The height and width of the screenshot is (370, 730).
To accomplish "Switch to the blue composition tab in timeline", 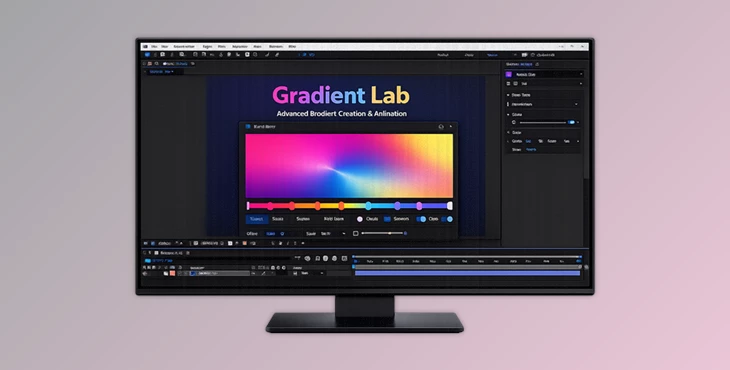I will (159, 261).
